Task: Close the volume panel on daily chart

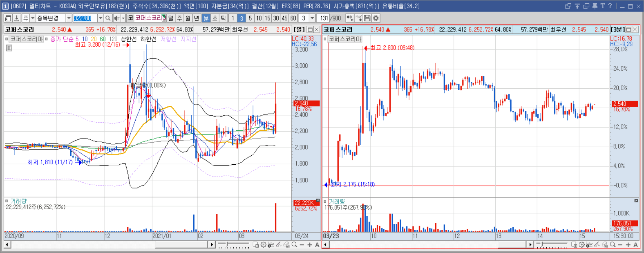Action: click(x=318, y=200)
